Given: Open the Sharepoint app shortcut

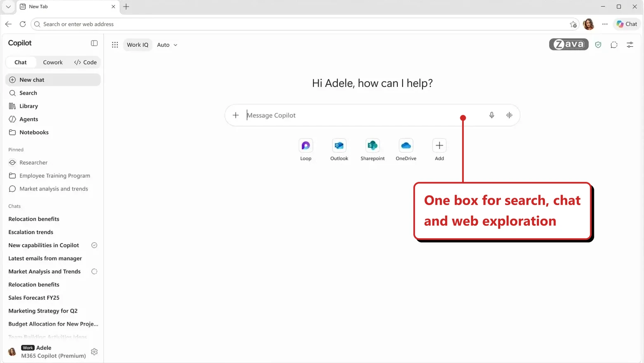Looking at the screenshot, I should [x=372, y=150].
